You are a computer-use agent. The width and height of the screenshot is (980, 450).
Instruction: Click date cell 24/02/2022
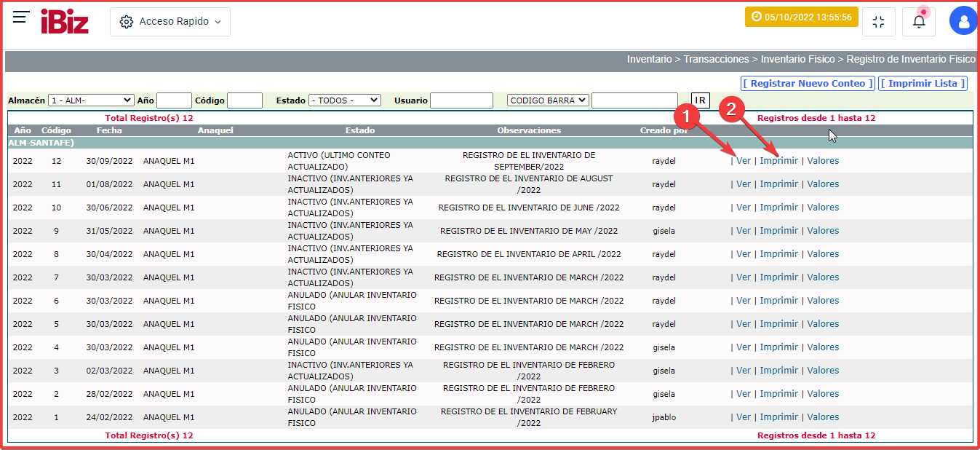pos(109,417)
